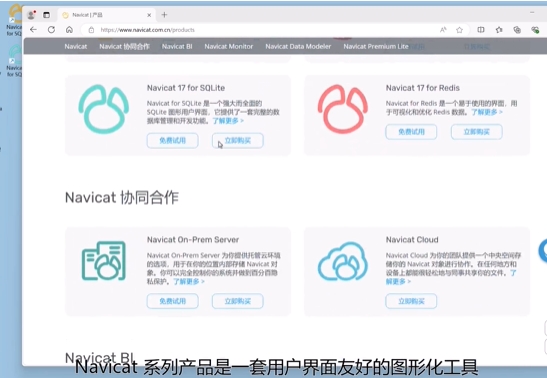This screenshot has height=378, width=547.
Task: Click 立即购买 for Navicat Cloud
Action: point(411,301)
